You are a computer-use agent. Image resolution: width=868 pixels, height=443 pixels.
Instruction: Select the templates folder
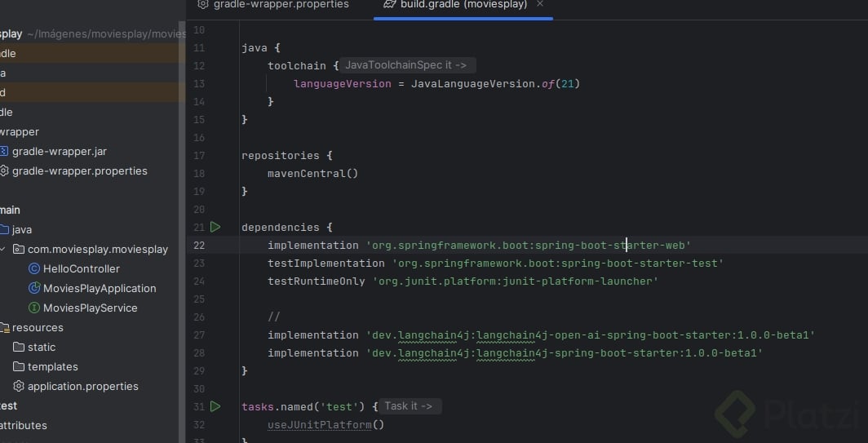click(52, 366)
